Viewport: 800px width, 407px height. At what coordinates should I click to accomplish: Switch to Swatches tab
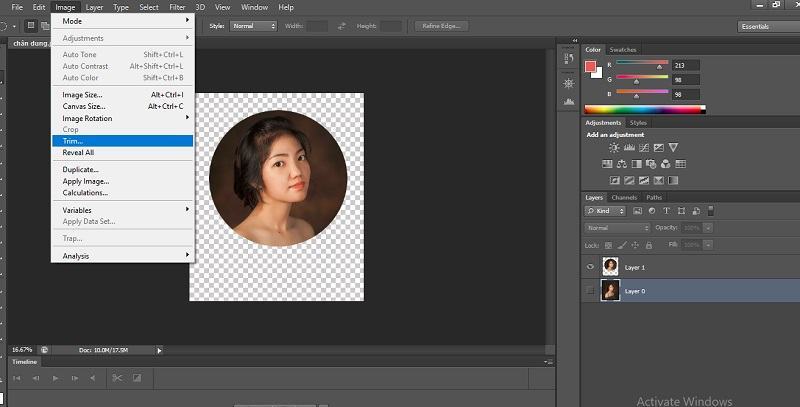pos(623,49)
